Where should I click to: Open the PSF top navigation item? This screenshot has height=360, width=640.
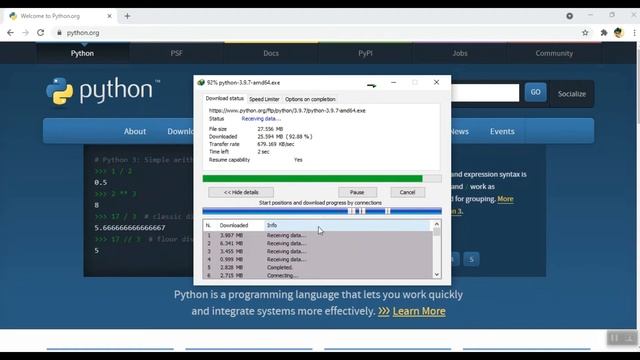(177, 53)
